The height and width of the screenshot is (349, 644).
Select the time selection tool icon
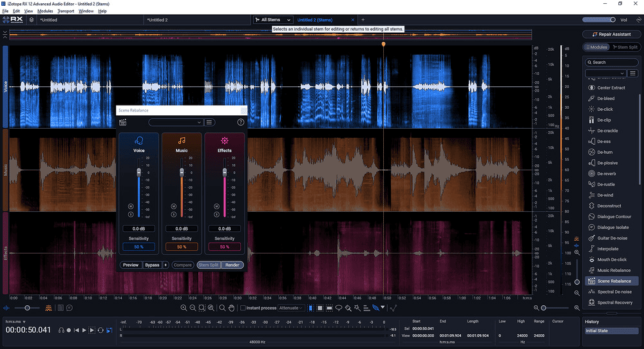click(311, 308)
